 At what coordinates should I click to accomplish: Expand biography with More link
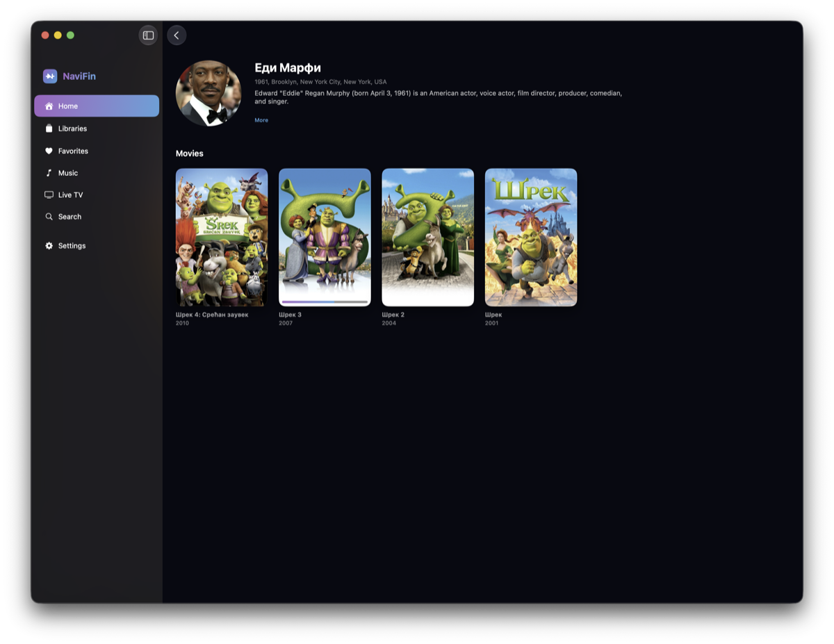pyautogui.click(x=261, y=120)
